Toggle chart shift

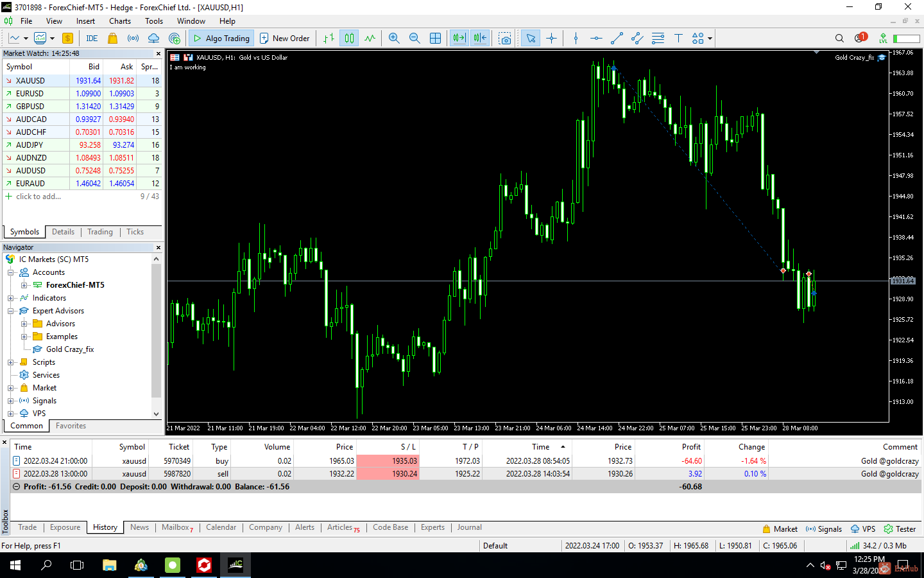[480, 38]
